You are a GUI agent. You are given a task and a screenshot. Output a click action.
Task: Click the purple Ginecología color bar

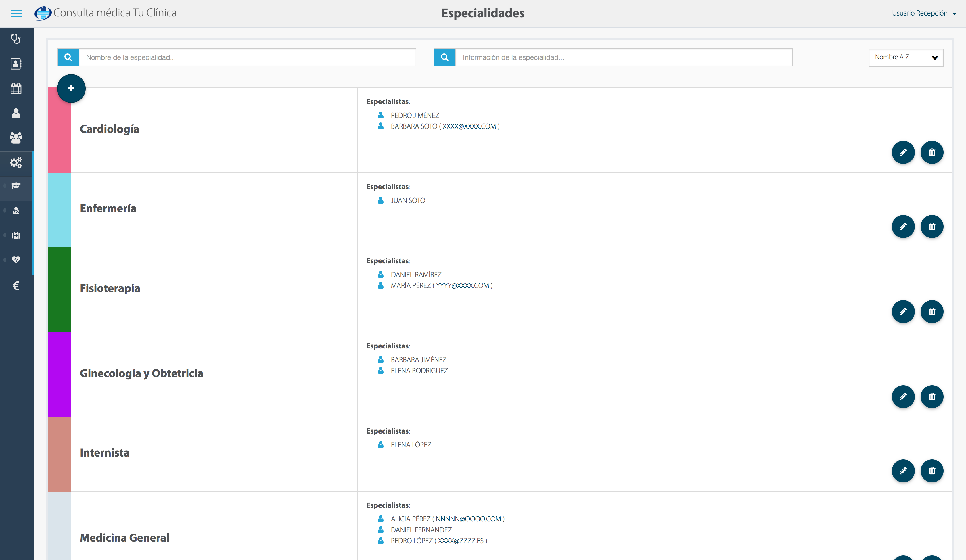click(60, 375)
